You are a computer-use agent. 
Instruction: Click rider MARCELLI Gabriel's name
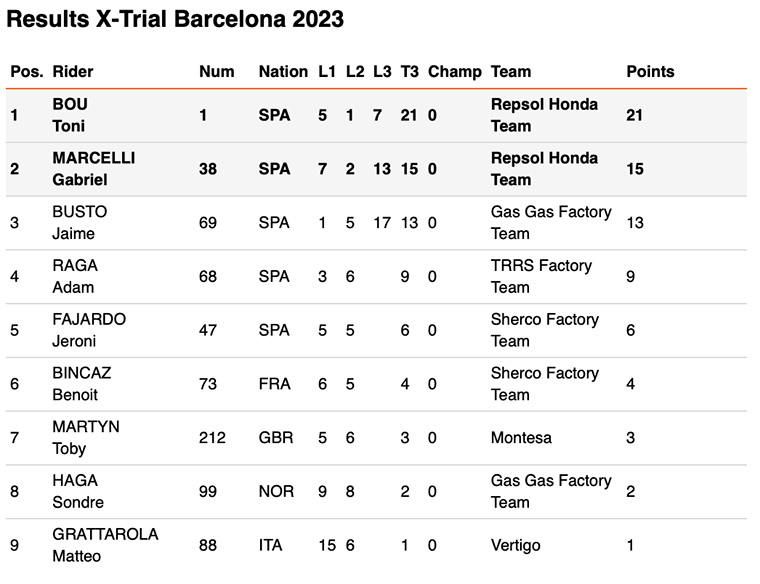pos(93,169)
